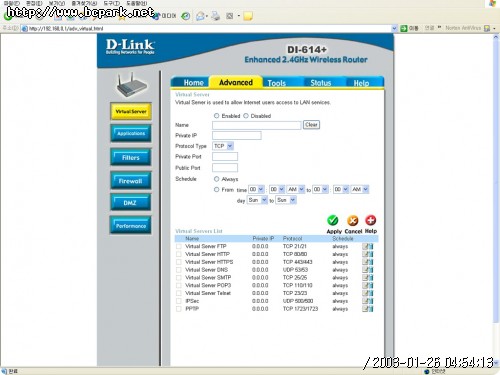Open the start AM/PM dropdown
This screenshot has height=375, width=500.
coord(296,189)
